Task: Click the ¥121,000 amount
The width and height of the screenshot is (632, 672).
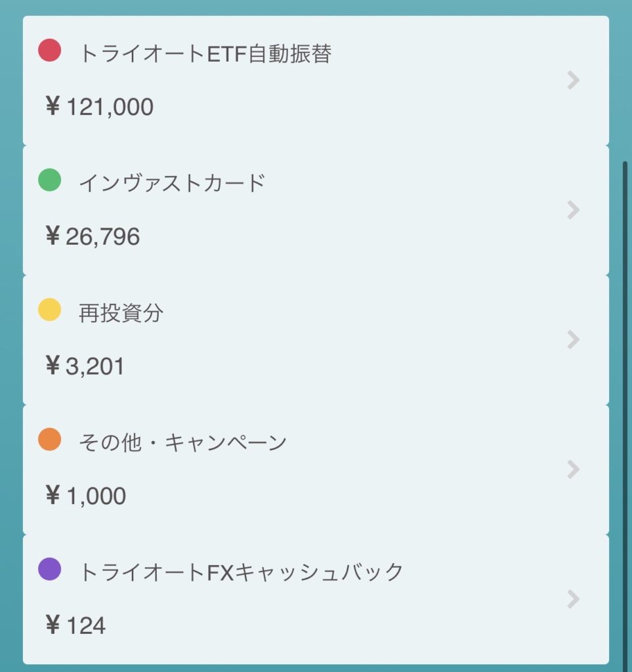Action: (99, 106)
